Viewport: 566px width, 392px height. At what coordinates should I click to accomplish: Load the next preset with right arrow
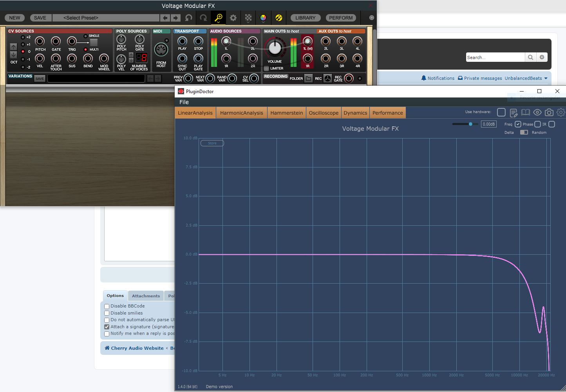(175, 18)
